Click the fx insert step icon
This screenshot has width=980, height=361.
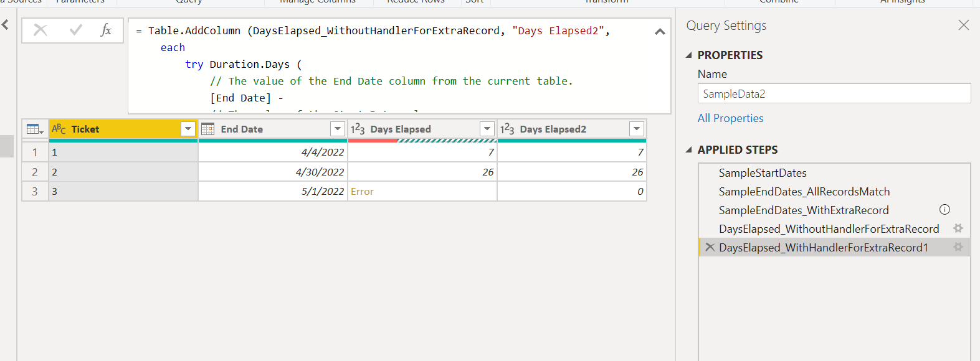pyautogui.click(x=106, y=30)
